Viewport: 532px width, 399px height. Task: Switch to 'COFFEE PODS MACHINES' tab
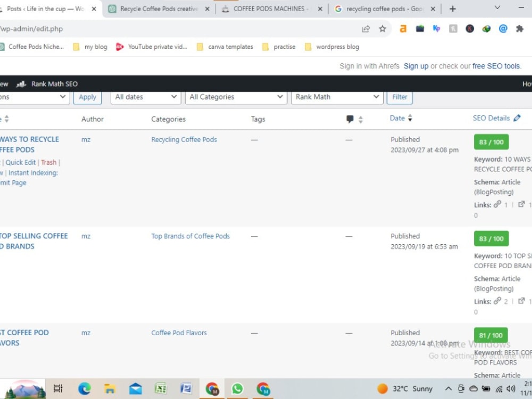click(x=271, y=9)
